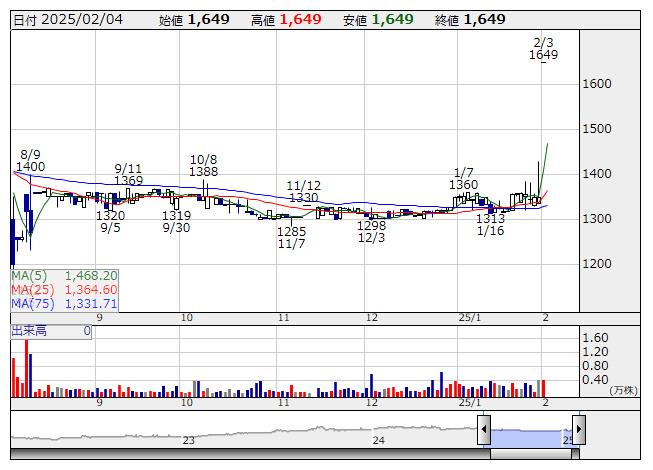Image resolution: width=653 pixels, height=470 pixels.
Task: Click the 23 year marker in overview chart
Action: click(189, 440)
